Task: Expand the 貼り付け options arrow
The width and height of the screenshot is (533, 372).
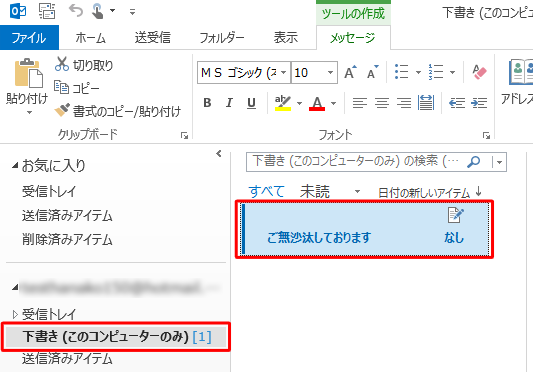Action: pos(29,112)
